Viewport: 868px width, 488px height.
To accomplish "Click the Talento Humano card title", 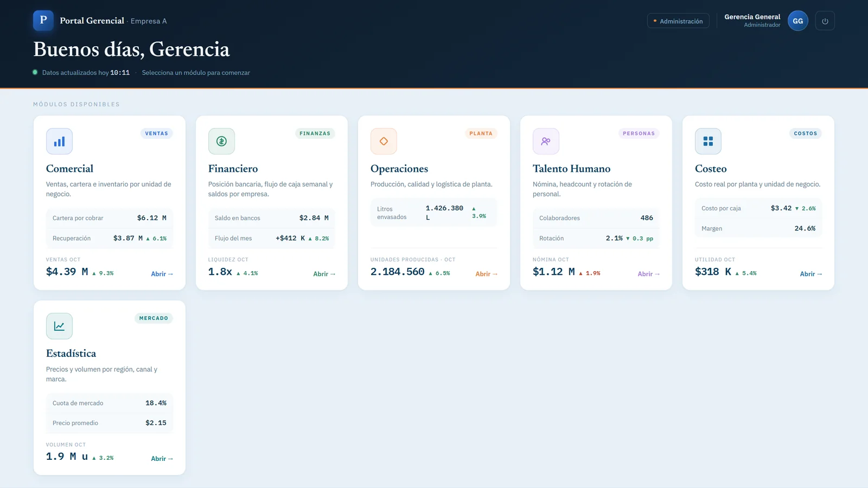I will 571,169.
